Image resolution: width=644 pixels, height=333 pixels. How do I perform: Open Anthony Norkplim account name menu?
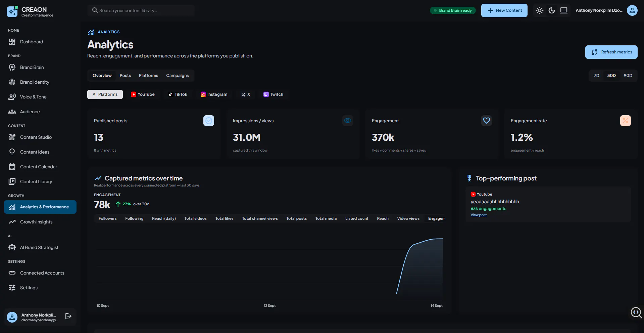(x=599, y=10)
